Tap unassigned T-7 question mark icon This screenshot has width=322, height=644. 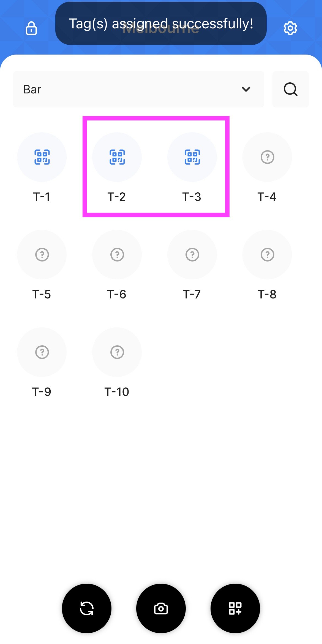point(192,255)
